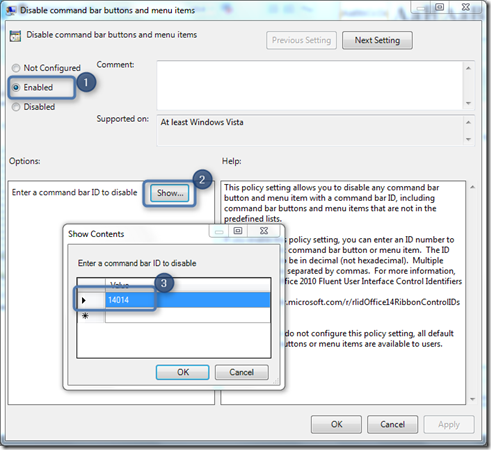This screenshot has height=450, width=491.
Task: Select the Not Configured radio button
Action: [16, 68]
